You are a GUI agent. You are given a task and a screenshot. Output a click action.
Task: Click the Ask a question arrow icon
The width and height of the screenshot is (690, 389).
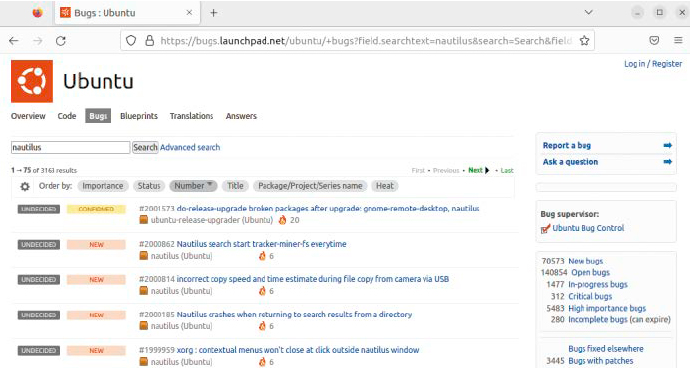(x=668, y=162)
